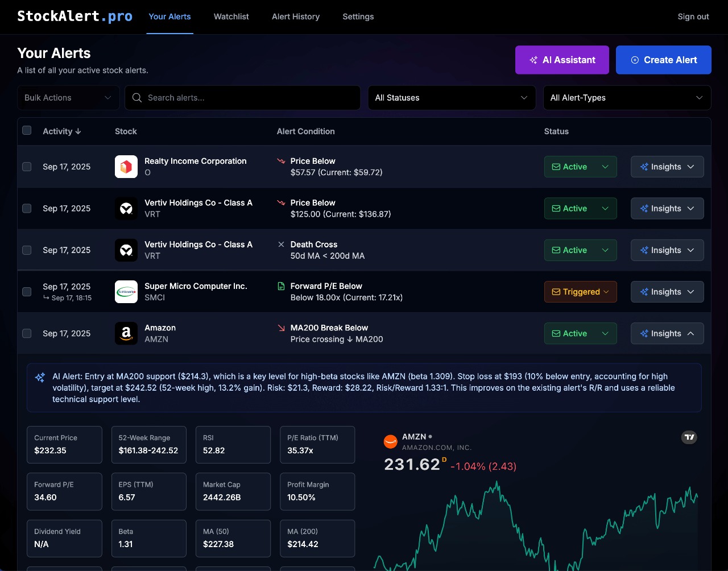Screen dimensions: 728x571
Task: Click inside the Search alerts input field
Action: click(x=239, y=98)
